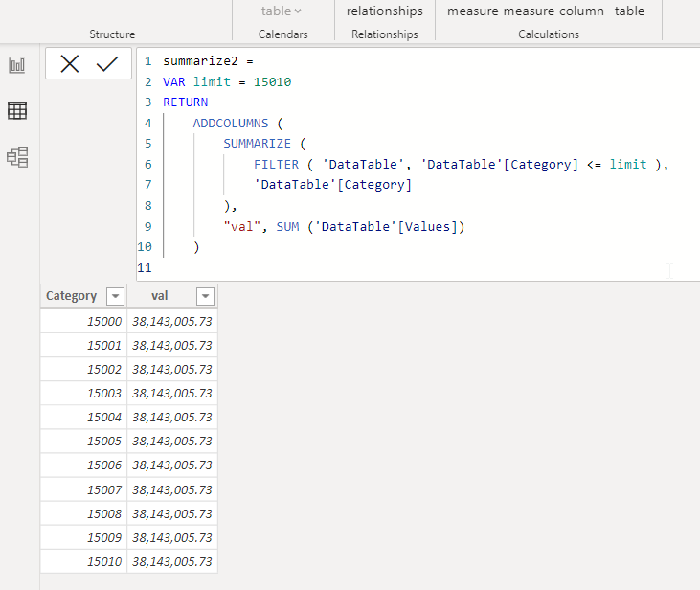The width and height of the screenshot is (700, 590).
Task: Click the relationships ribbon button
Action: (x=385, y=11)
